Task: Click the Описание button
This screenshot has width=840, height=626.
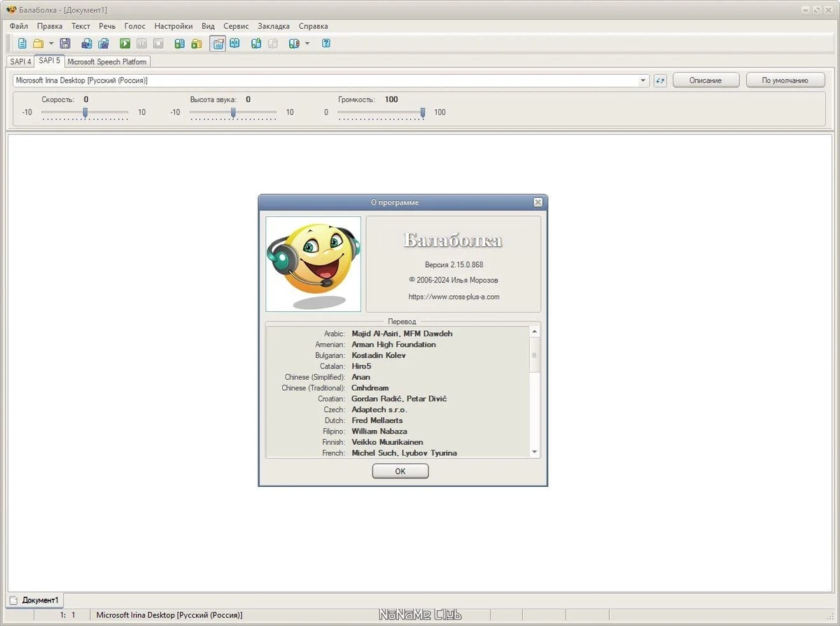Action: click(706, 80)
